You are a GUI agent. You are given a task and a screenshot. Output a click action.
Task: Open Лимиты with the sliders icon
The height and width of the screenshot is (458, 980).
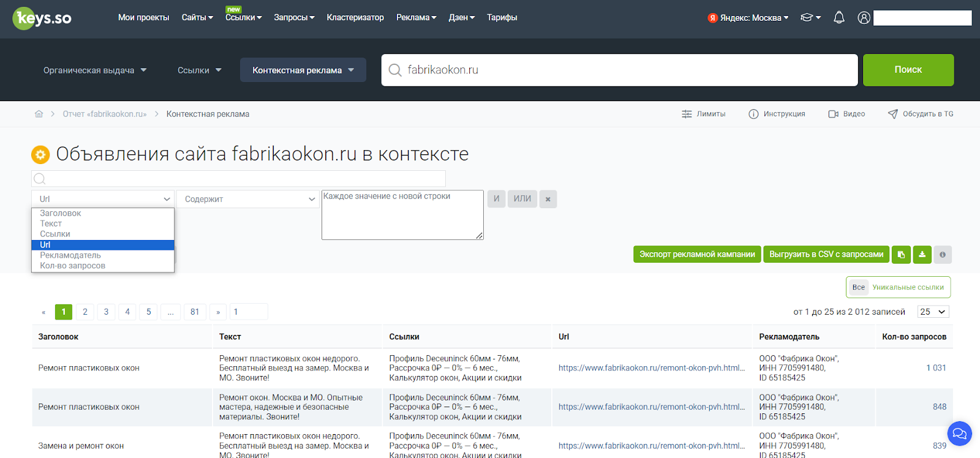[x=703, y=114]
